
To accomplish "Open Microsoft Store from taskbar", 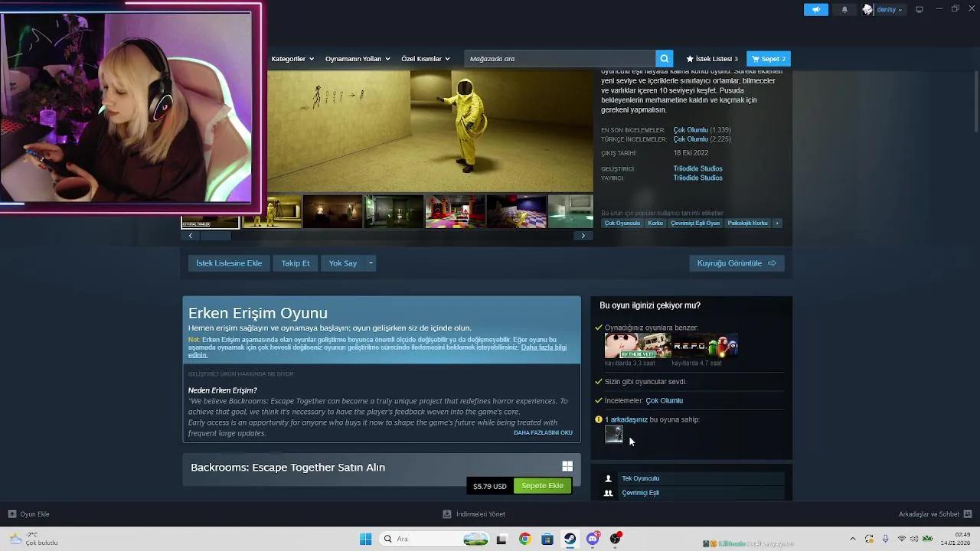I will point(547,539).
